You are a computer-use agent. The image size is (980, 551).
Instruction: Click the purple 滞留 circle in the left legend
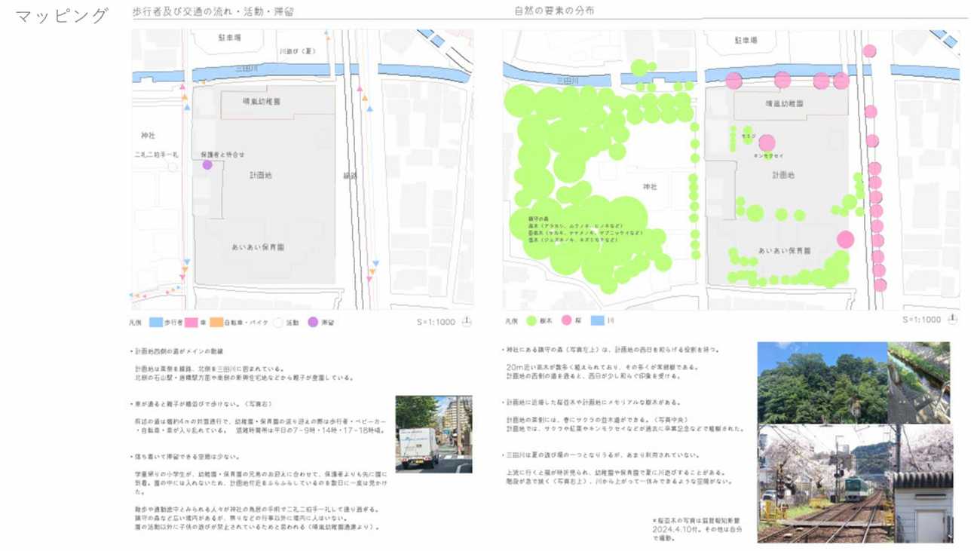coord(313,322)
